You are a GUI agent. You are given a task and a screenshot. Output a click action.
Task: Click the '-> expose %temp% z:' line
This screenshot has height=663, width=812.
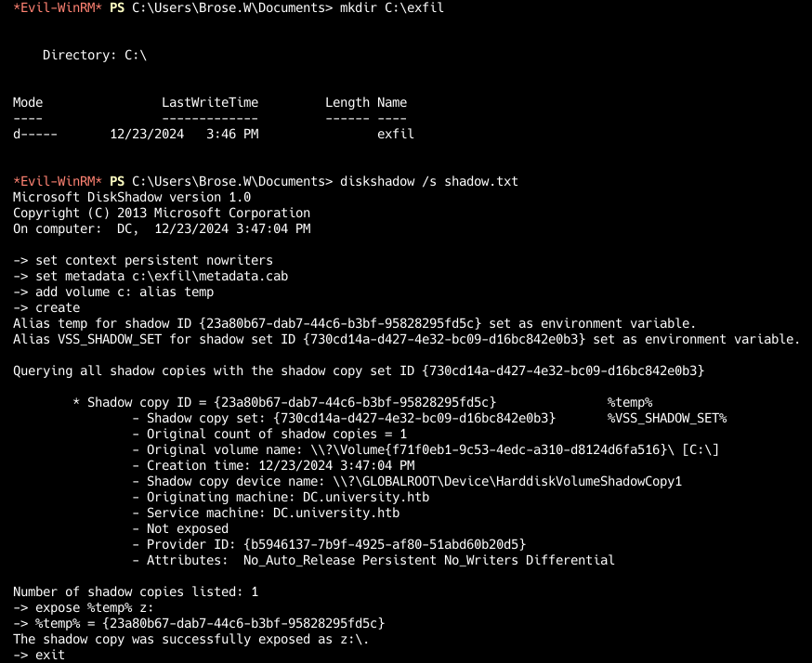tap(84, 607)
